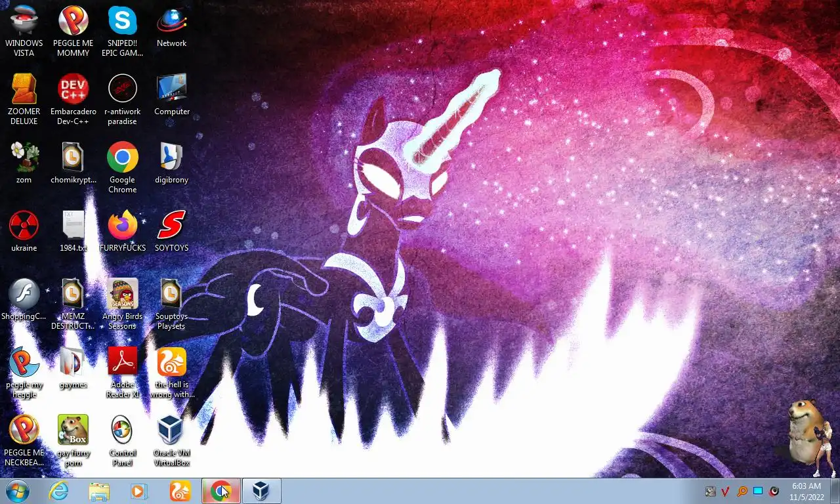Click the red speaker tray icon
Viewport: 840px width, 504px height.
click(774, 492)
